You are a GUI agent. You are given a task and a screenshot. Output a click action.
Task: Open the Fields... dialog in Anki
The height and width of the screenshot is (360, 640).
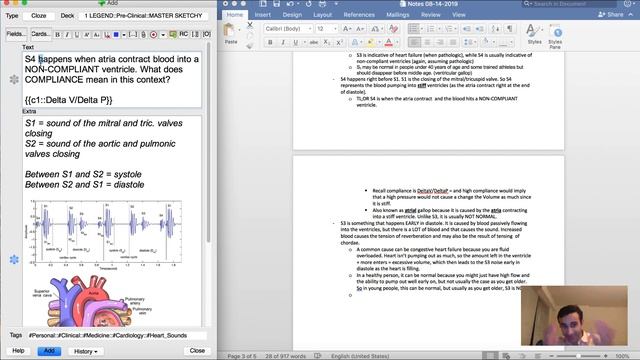click(x=16, y=34)
